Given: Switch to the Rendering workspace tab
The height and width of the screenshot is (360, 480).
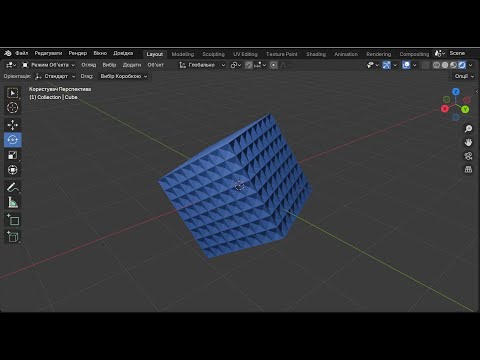Looking at the screenshot, I should click(379, 54).
